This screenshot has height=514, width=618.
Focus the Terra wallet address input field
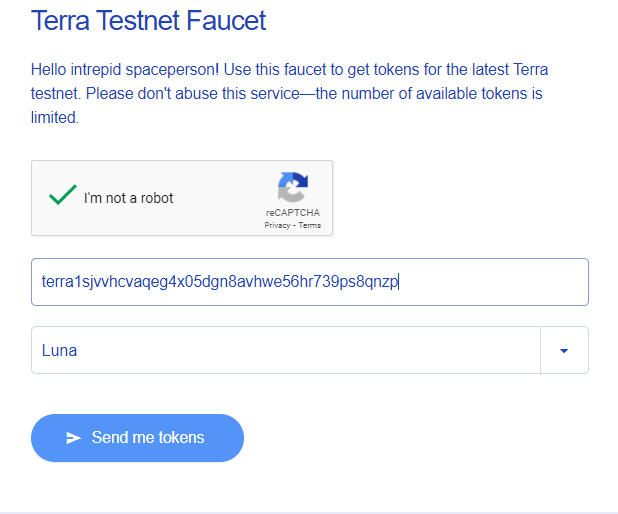coord(310,282)
